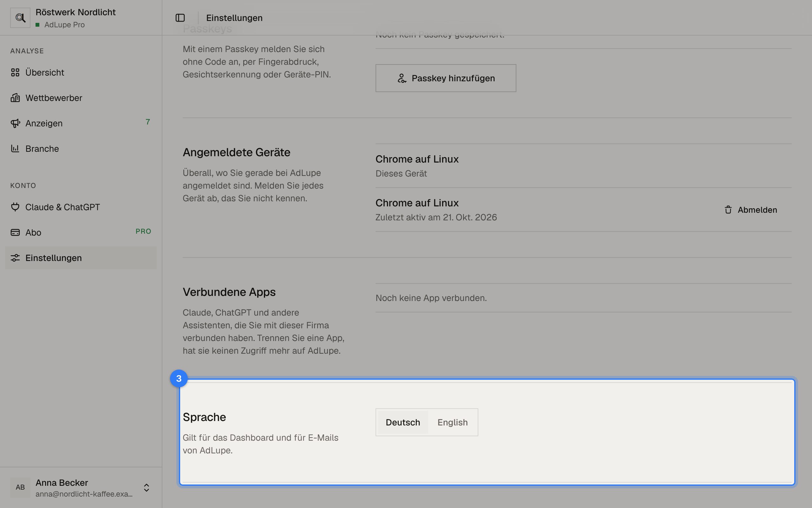Click Röstwerk Nordlicht workspace name
Image resolution: width=812 pixels, height=508 pixels.
coord(75,12)
